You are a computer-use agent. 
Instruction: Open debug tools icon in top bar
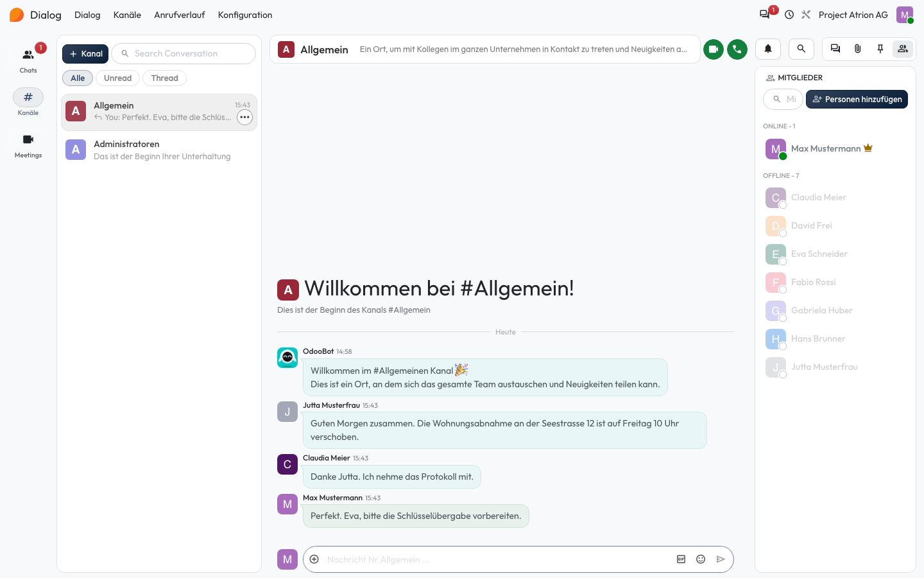point(806,15)
